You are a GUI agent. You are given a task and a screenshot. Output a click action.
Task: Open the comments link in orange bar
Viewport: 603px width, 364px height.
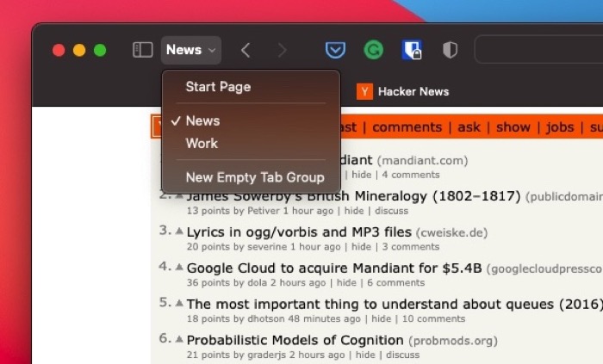(407, 127)
